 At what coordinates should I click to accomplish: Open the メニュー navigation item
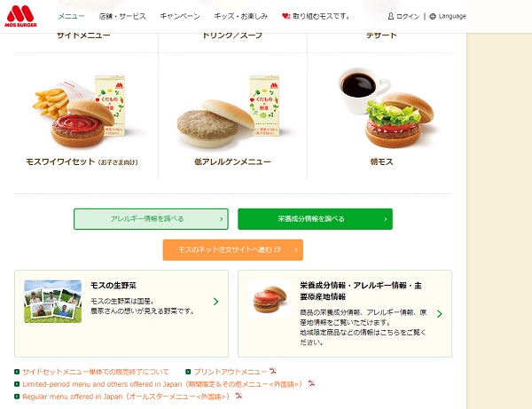point(71,16)
